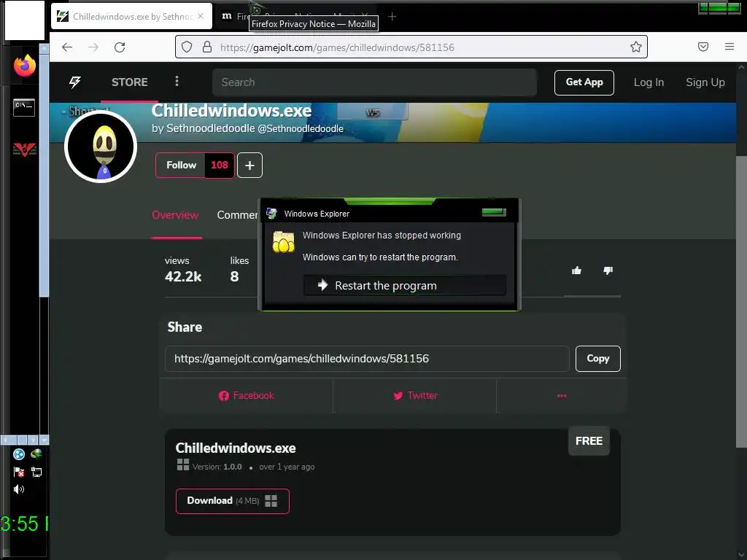Image resolution: width=747 pixels, height=560 pixels.
Task: Open a new browser tab
Action: [x=392, y=17]
